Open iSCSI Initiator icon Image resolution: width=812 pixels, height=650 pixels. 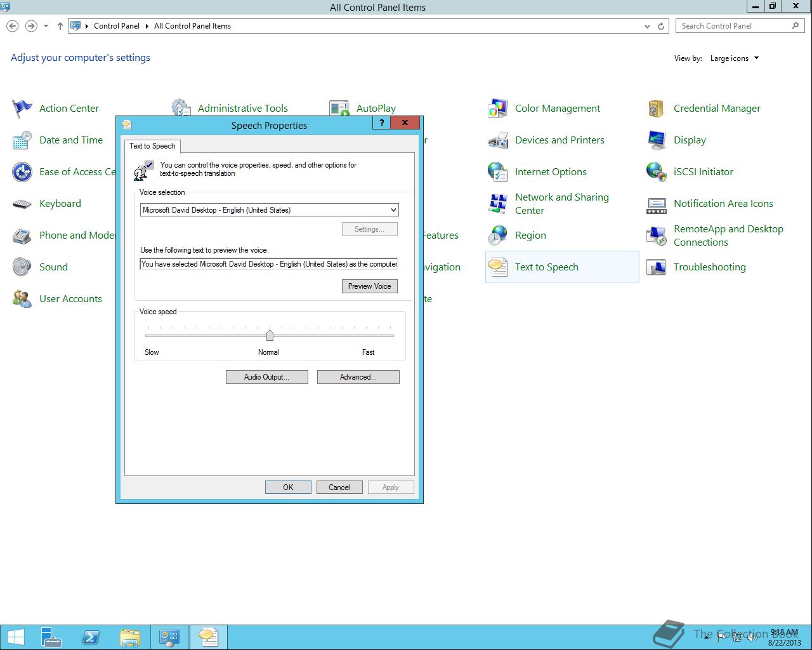point(657,172)
